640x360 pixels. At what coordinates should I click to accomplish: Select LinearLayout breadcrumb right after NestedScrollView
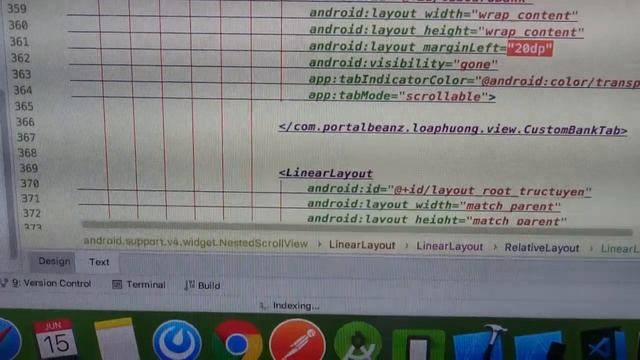(362, 245)
